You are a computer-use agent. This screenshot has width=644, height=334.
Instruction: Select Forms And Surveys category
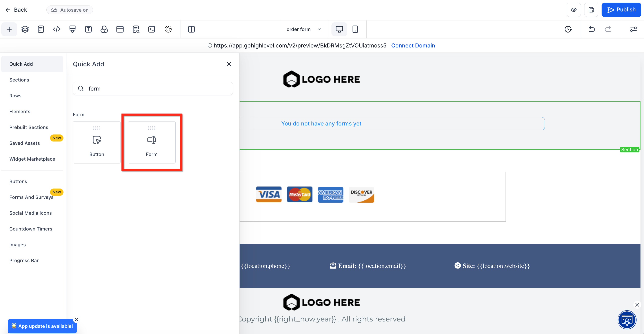31,197
